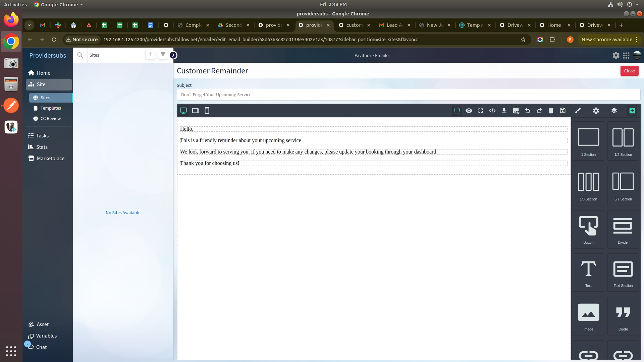Open the style manager brush icon
This screenshot has width=644, height=362.
click(x=578, y=111)
